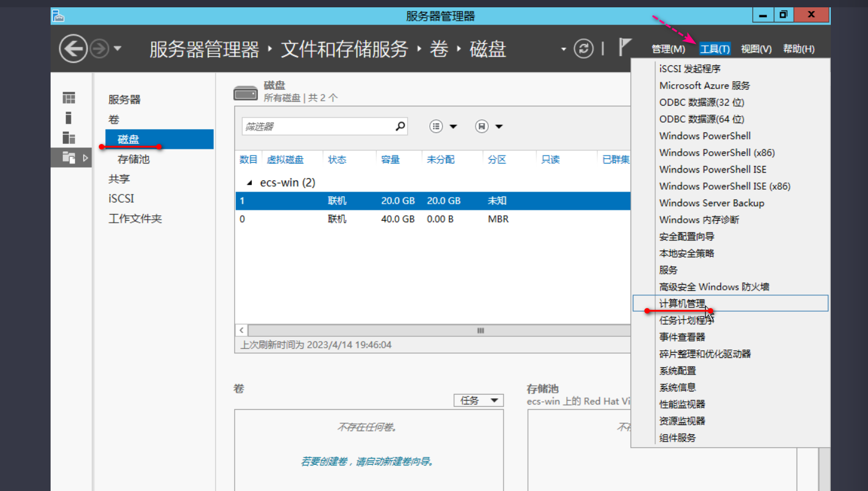Open 计算机管理 from the tools menu
Screen dimensions: 868x491
(730, 303)
